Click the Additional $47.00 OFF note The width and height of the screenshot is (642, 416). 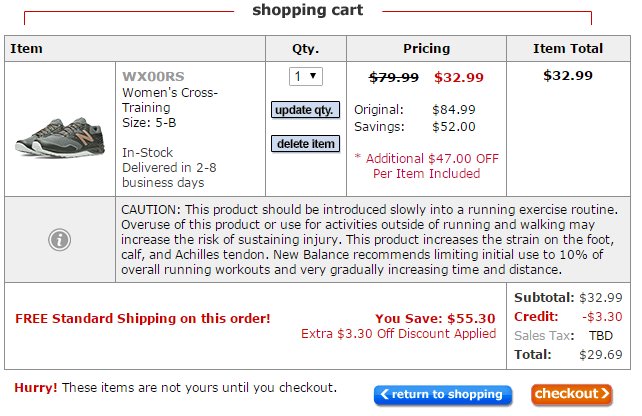[x=427, y=166]
